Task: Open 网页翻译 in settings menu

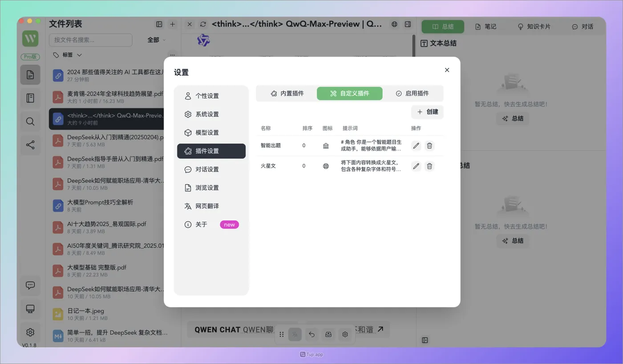Action: [211, 206]
